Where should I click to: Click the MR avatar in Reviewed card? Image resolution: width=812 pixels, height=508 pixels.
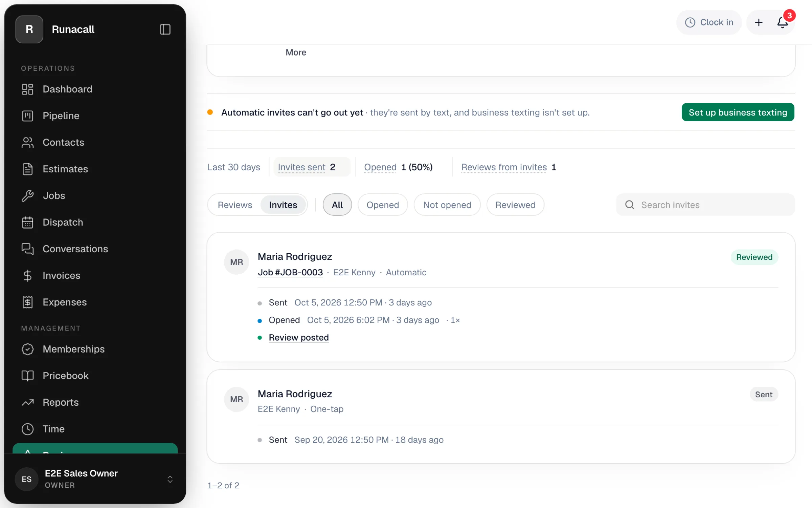(236, 262)
